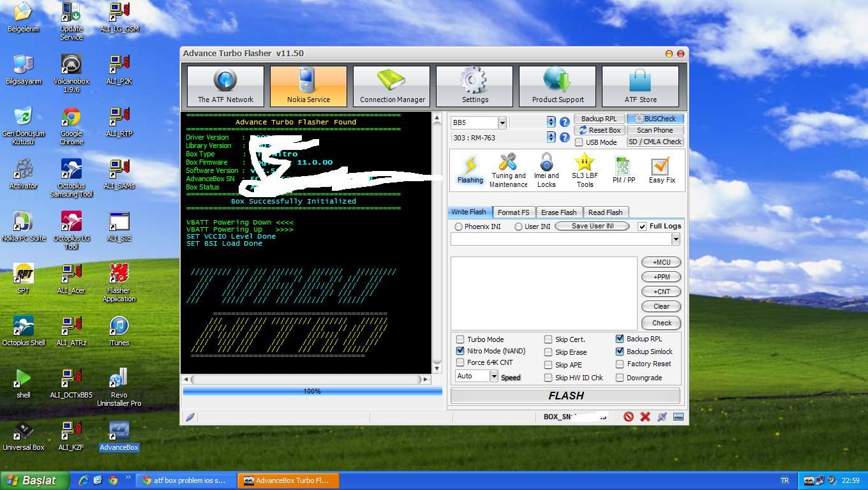The height and width of the screenshot is (490, 868).
Task: Open Revo Uninstaller Pro desktop icon
Action: [119, 387]
